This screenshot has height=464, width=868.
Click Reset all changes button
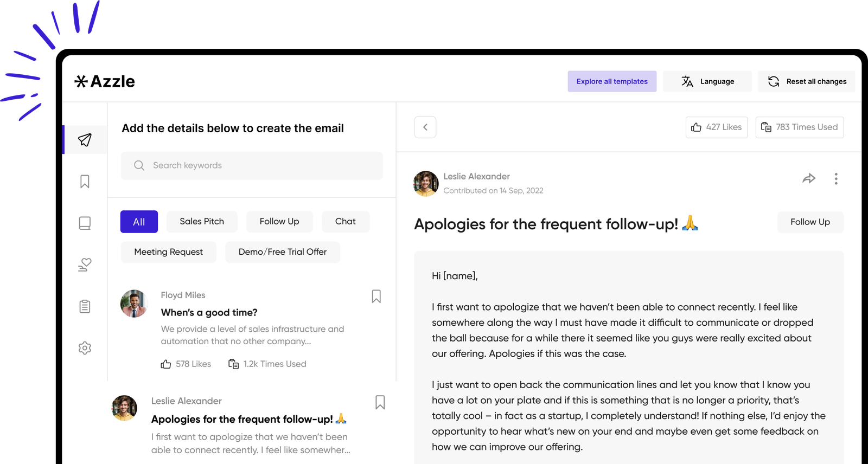click(x=807, y=81)
